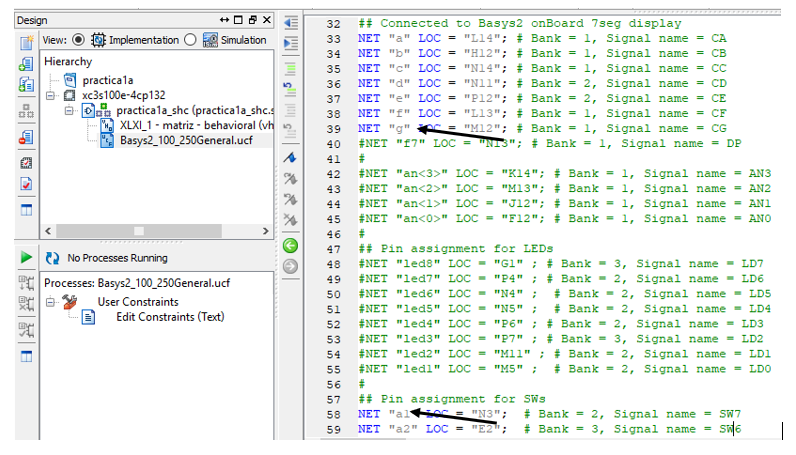The width and height of the screenshot is (796, 455).
Task: Open Edit Constraints (Text) process
Action: click(x=170, y=317)
